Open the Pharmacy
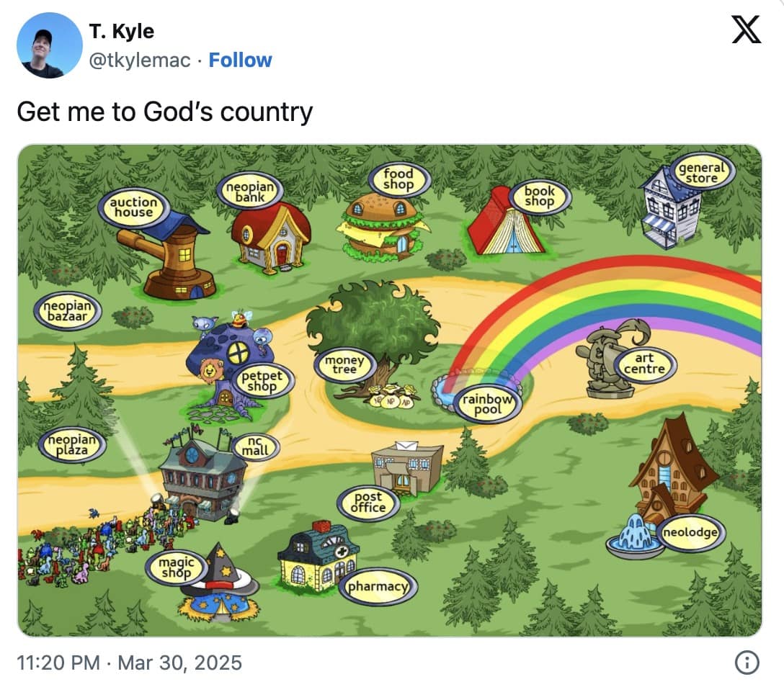Viewport: 784px width, 687px height. pyautogui.click(x=317, y=562)
